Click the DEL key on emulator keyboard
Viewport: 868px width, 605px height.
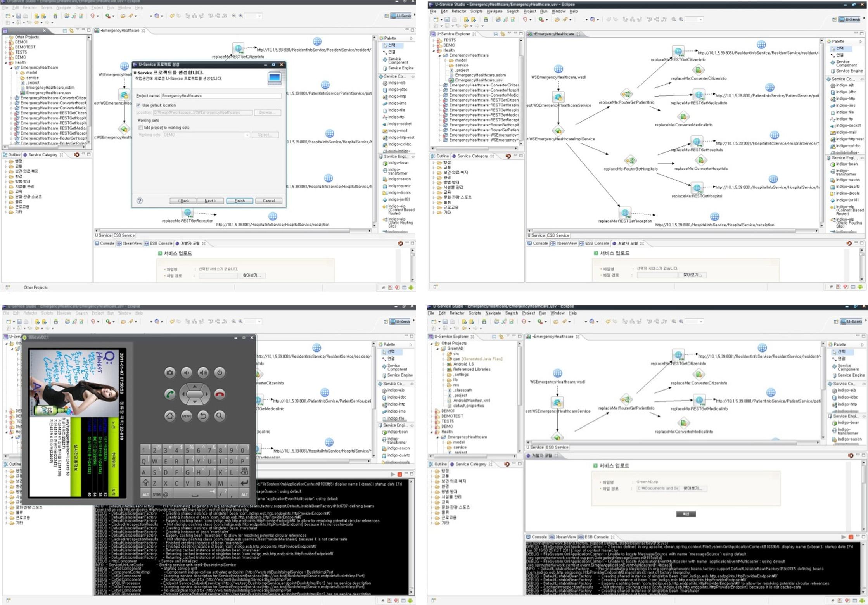coord(244,472)
